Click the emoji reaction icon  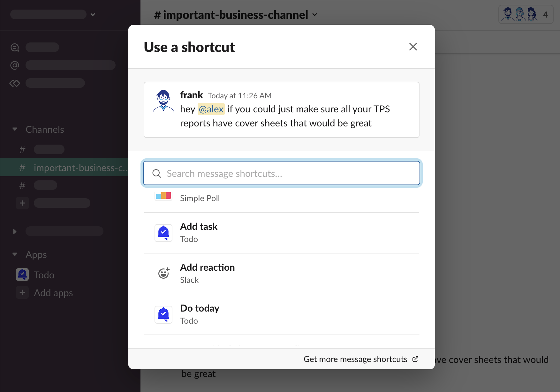(x=164, y=273)
